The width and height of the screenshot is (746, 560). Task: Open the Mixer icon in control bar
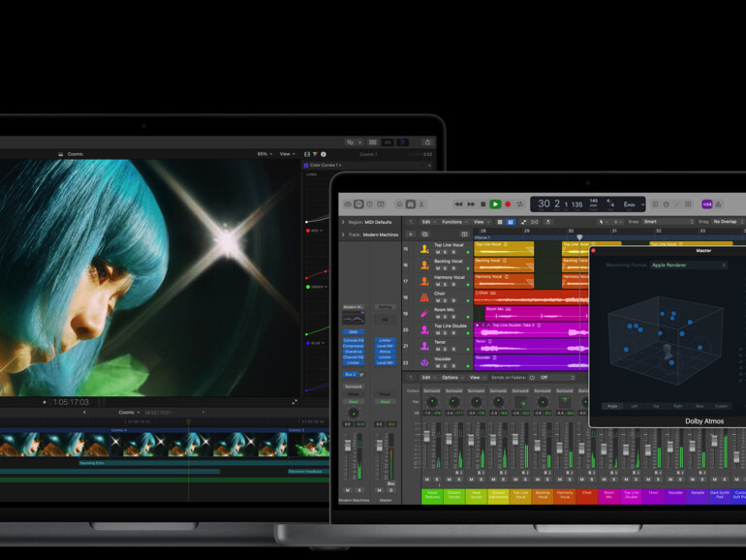[411, 204]
